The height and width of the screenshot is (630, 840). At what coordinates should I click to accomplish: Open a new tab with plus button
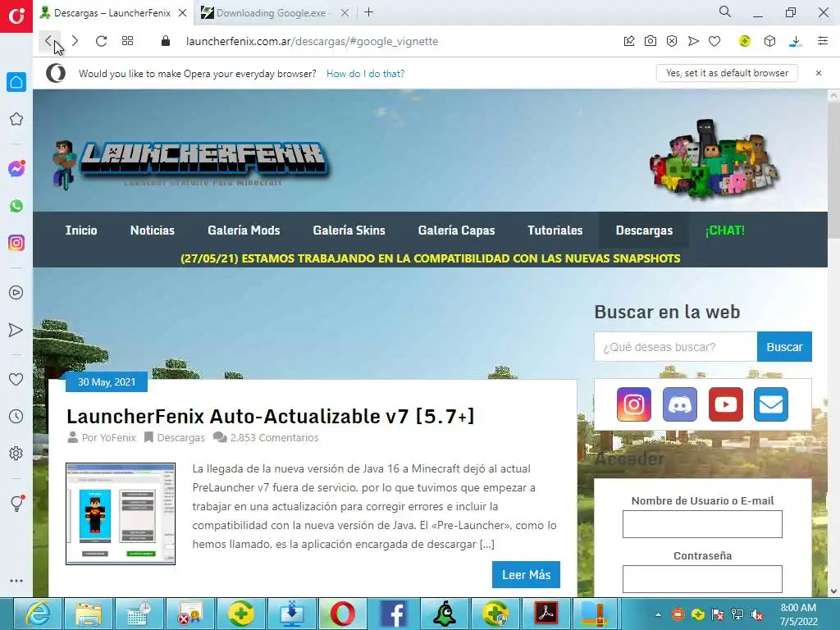[x=368, y=12]
